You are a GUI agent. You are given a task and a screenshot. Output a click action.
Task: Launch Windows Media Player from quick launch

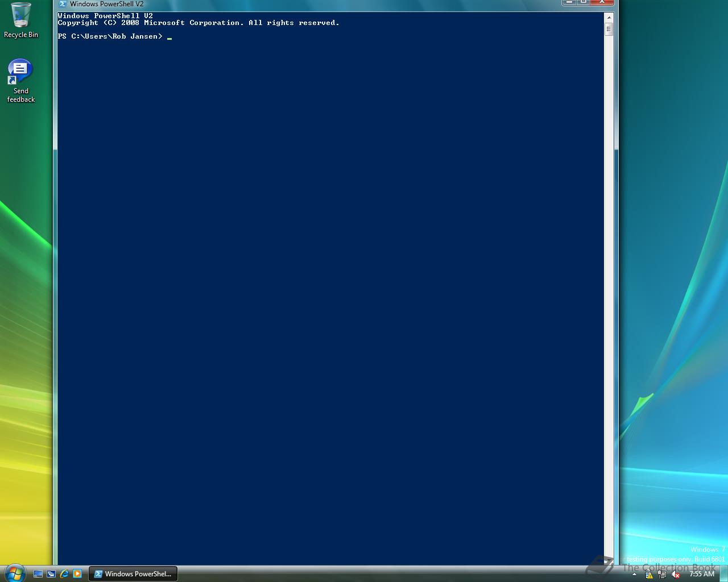[x=77, y=574]
